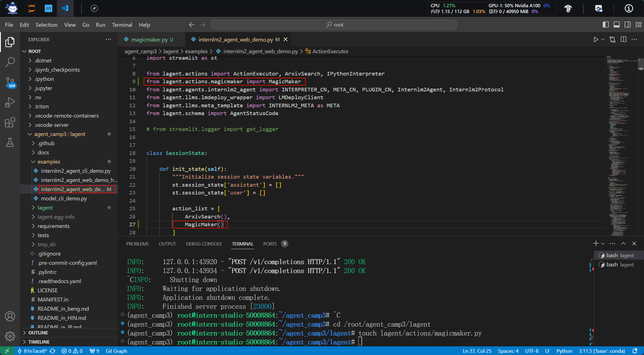Click the editor minimap scroll slider
Viewport: 644px width, 355px height.
pos(641,64)
